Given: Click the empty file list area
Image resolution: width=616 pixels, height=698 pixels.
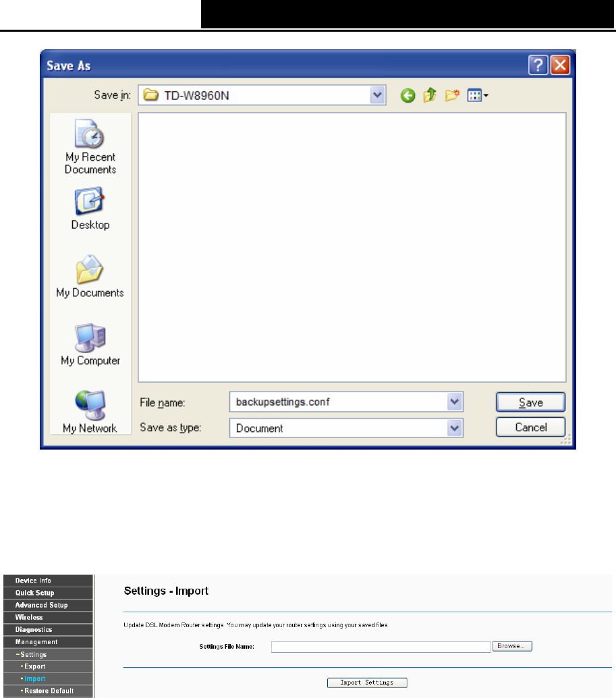Looking at the screenshot, I should coord(352,247).
